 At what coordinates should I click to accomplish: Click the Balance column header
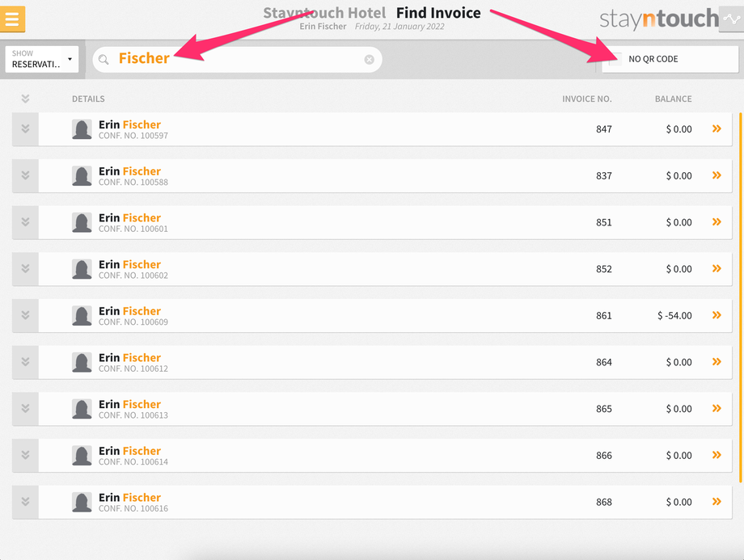point(674,99)
